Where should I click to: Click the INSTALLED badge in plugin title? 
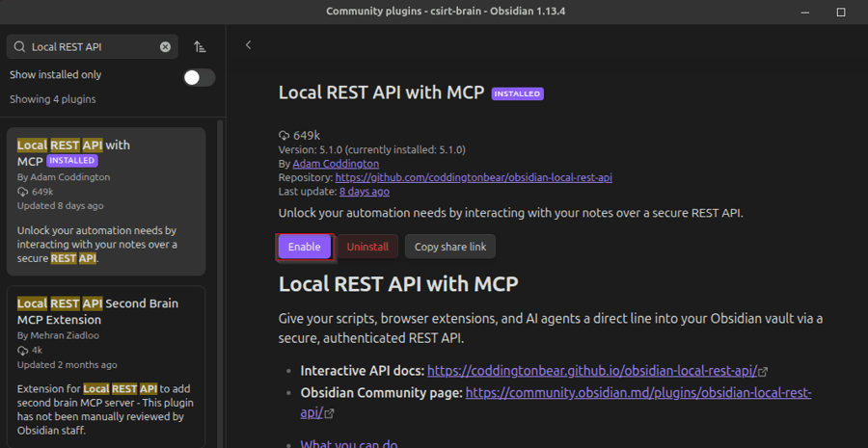pyautogui.click(x=518, y=93)
